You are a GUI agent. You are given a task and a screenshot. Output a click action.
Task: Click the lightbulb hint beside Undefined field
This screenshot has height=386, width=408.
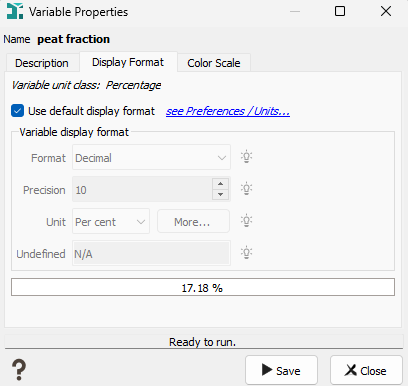click(x=246, y=253)
